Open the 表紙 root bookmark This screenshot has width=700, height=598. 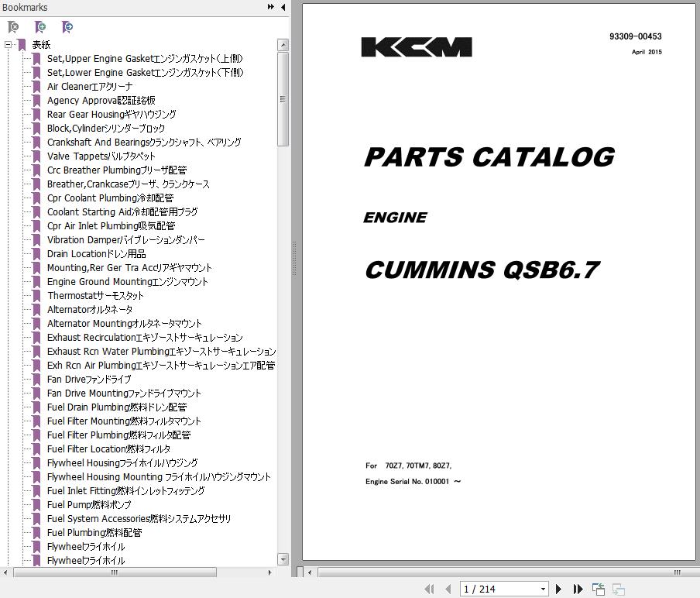41,45
